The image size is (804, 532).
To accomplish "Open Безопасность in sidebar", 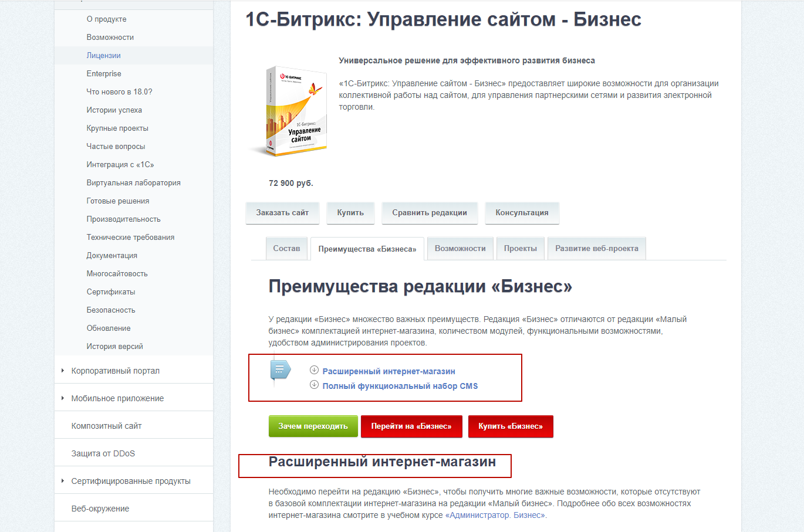I will [x=111, y=310].
